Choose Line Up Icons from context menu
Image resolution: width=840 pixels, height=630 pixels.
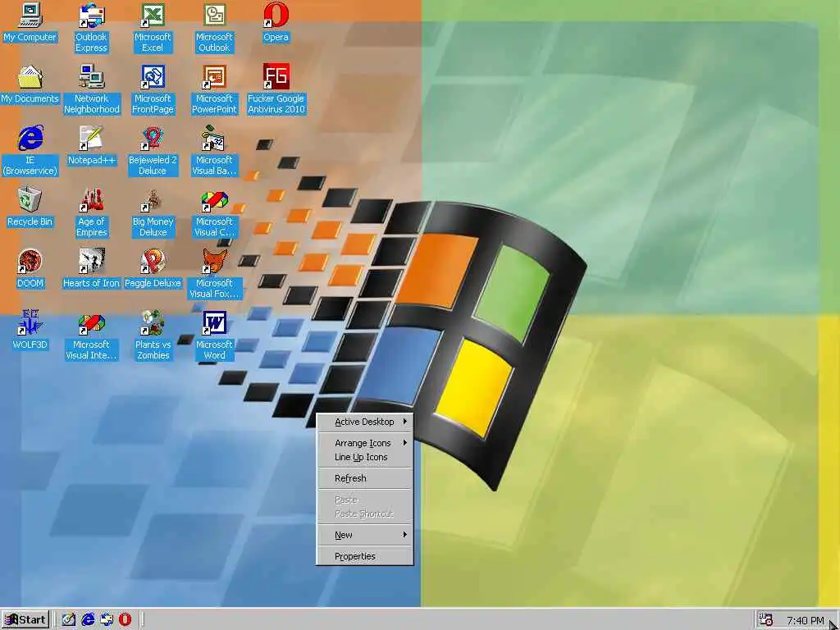[365, 457]
